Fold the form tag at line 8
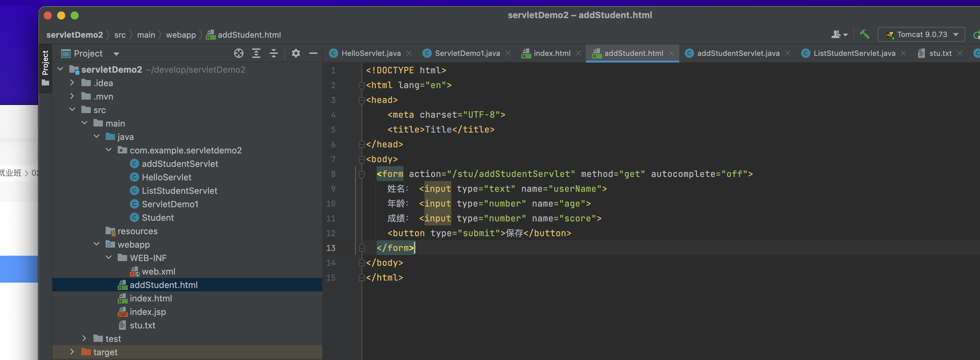Screen dimensions: 980x360 pyautogui.click(x=362, y=174)
